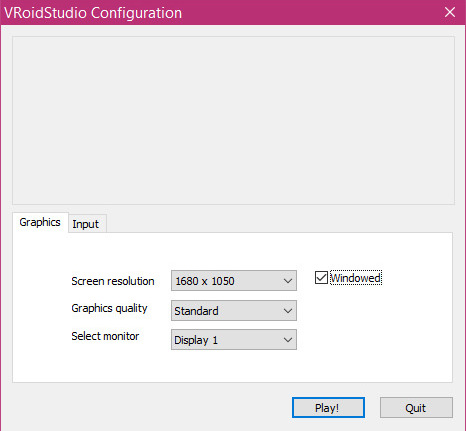Open the 1680 x 1050 resolution combo box
Image resolution: width=466 pixels, height=431 pixels.
pos(234,281)
